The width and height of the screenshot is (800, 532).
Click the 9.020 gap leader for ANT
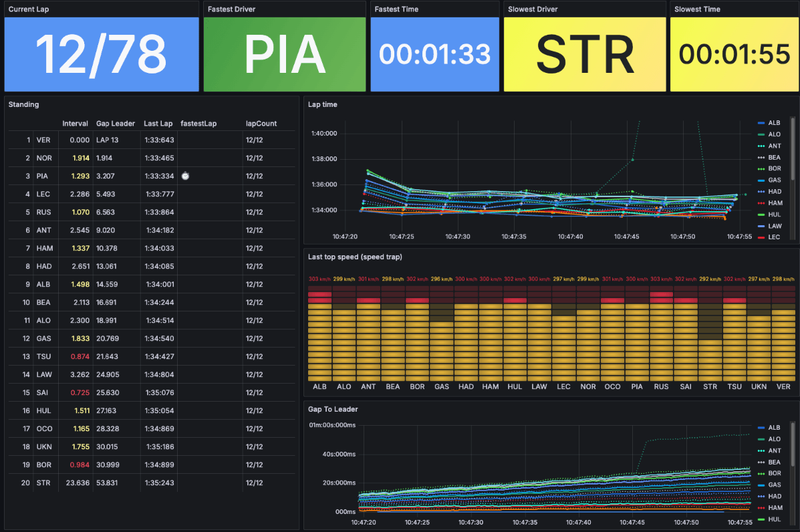(106, 230)
